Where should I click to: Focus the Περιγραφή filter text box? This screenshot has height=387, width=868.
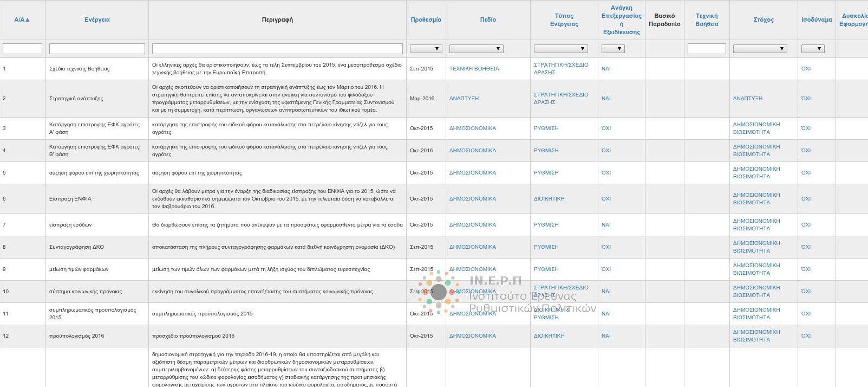click(x=277, y=49)
